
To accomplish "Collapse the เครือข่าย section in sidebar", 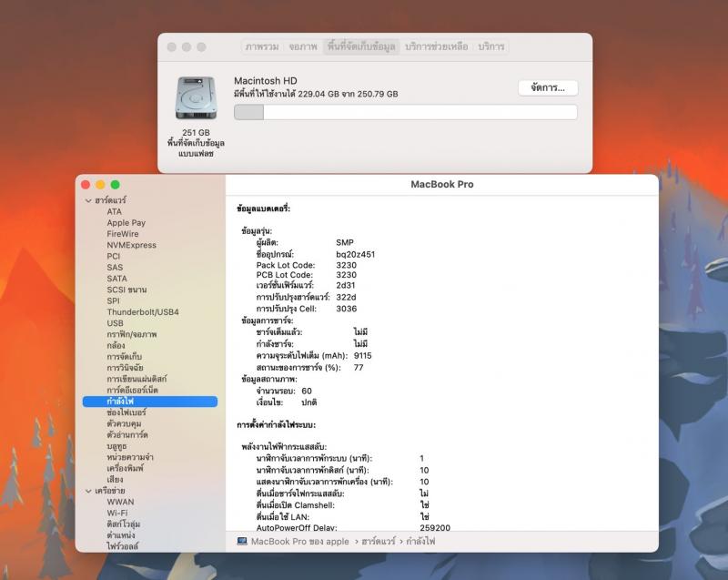I will click(88, 491).
